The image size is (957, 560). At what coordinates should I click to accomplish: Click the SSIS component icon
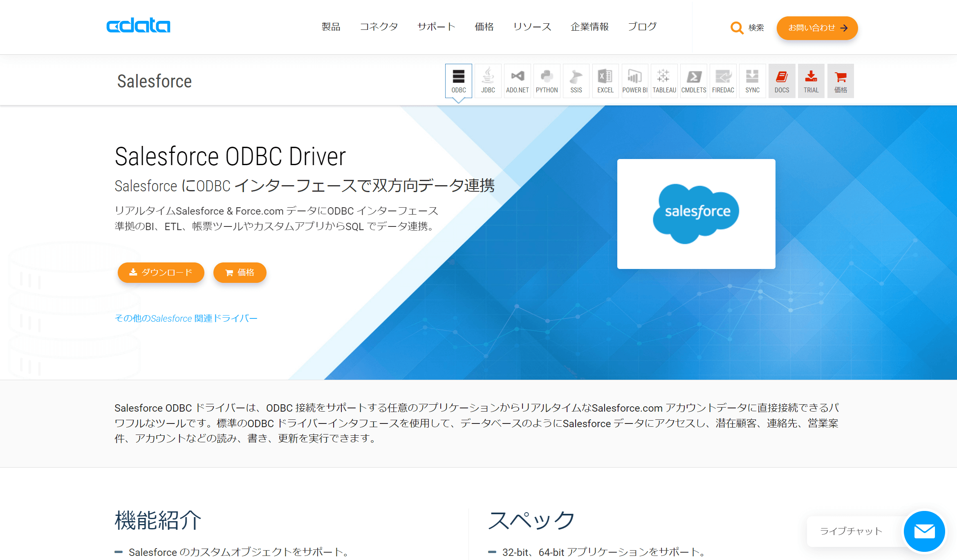576,81
